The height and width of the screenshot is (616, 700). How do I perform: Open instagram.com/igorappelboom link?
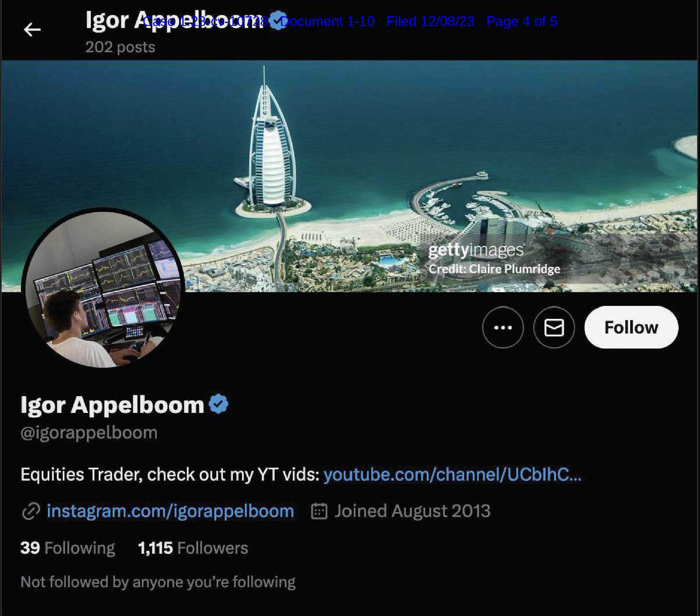170,511
